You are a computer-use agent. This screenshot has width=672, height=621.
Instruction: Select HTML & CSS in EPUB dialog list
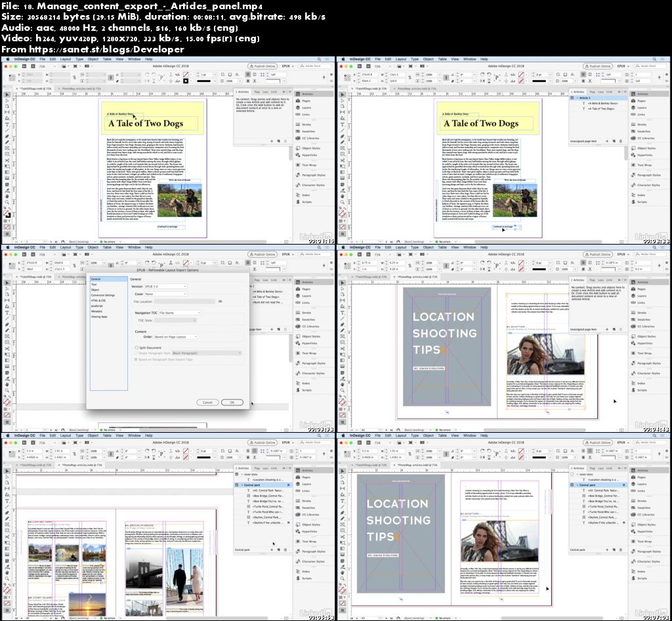pyautogui.click(x=98, y=300)
